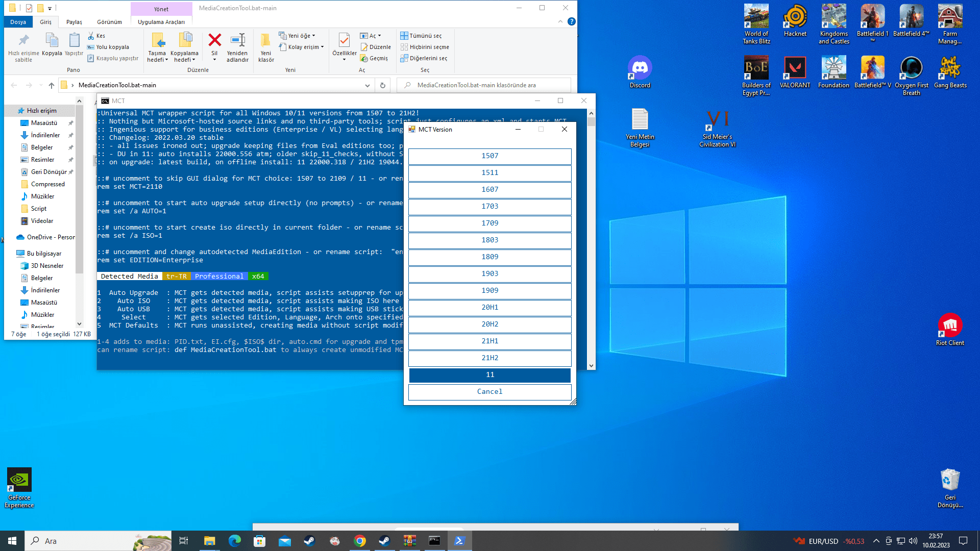Switch to Giriş ribbon tab
Viewport: 980px width, 551px height.
coord(45,22)
